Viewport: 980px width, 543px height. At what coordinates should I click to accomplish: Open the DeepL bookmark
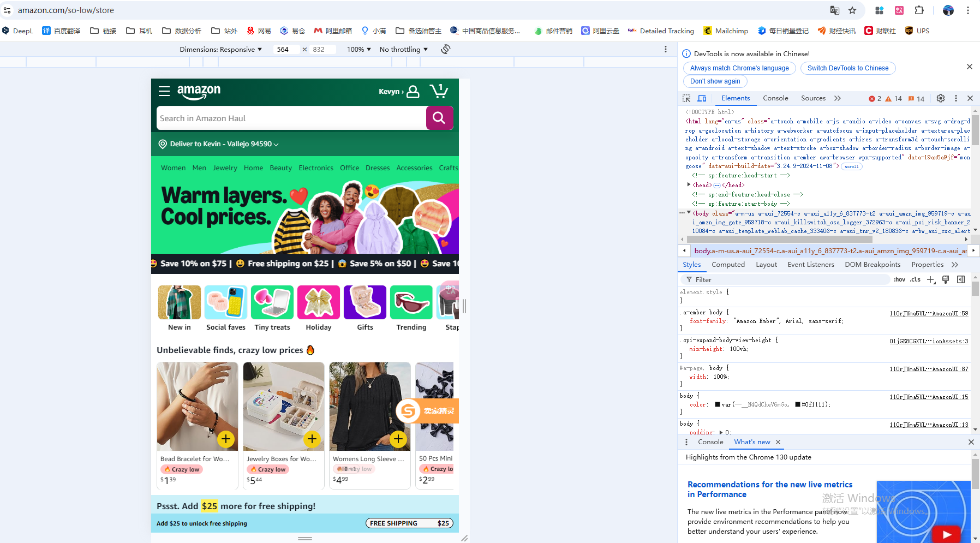click(18, 31)
